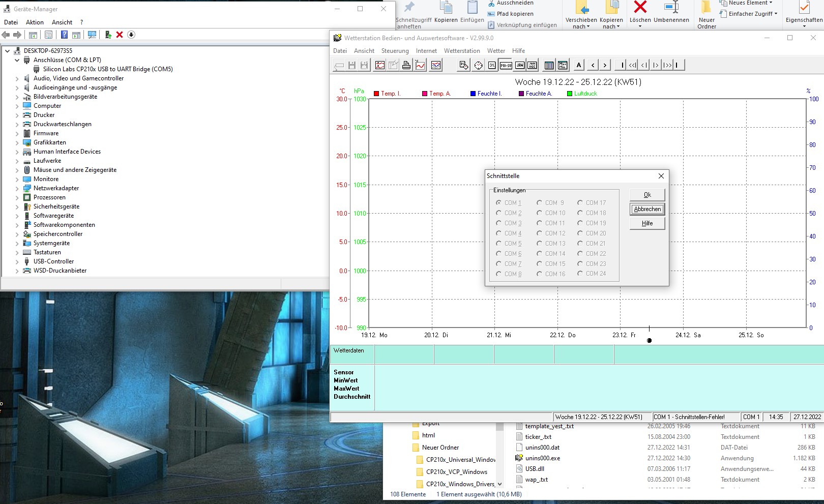Select the Max/Min view toolbar icon
The width and height of the screenshot is (824, 504).
click(x=562, y=65)
